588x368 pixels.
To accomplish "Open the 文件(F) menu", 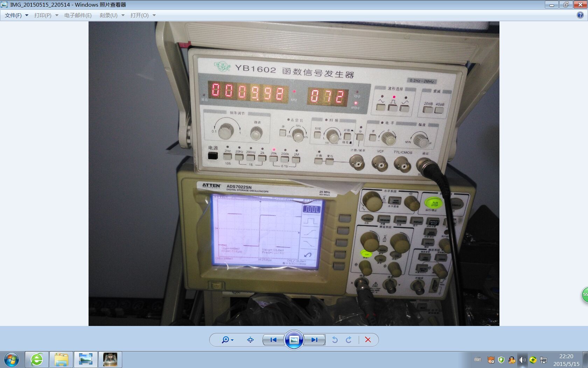I will pyautogui.click(x=16, y=15).
